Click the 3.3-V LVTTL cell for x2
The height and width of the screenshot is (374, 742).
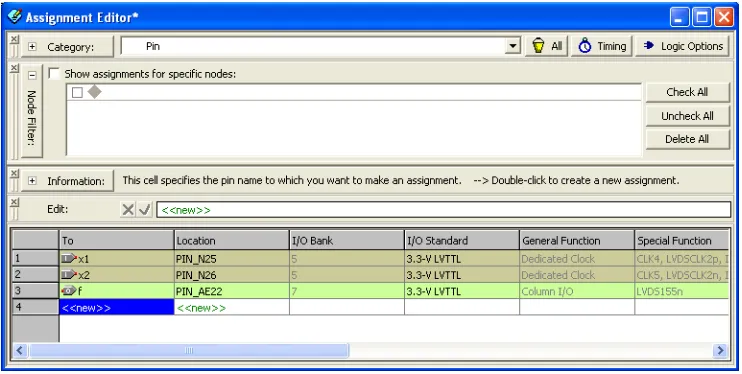[462, 275]
